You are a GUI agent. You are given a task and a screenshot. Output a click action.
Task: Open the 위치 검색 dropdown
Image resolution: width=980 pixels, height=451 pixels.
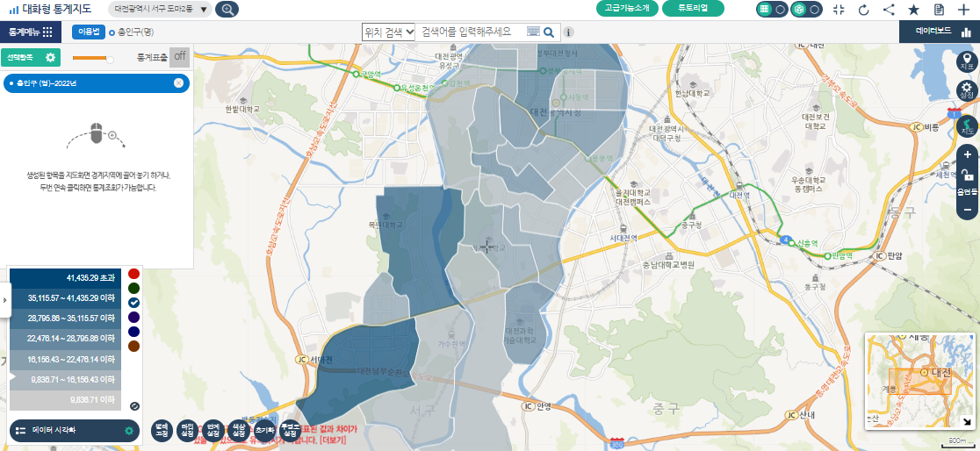tap(389, 32)
